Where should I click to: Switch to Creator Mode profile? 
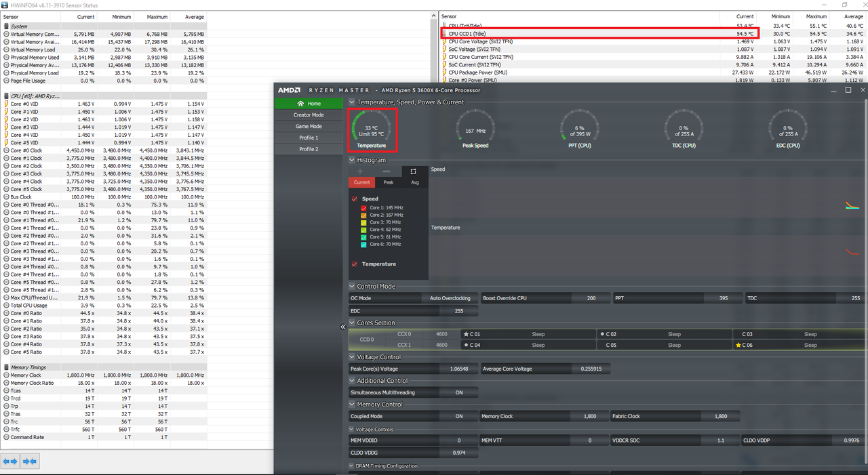point(309,115)
